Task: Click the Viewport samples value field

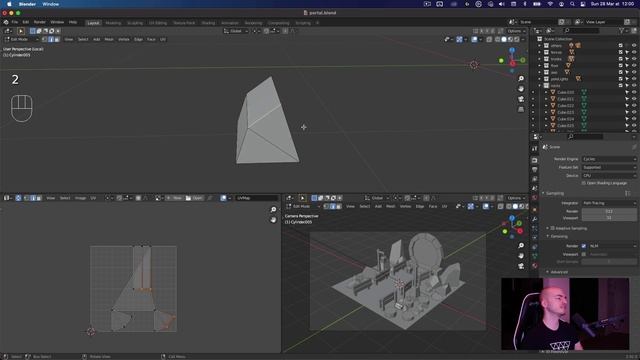Action: [609, 218]
